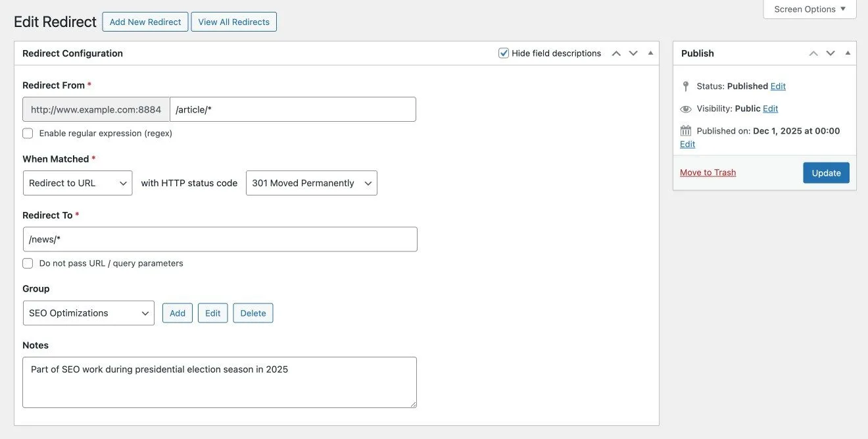Click the Status pin icon
Screen dimensions: 868x439
coord(686,86)
